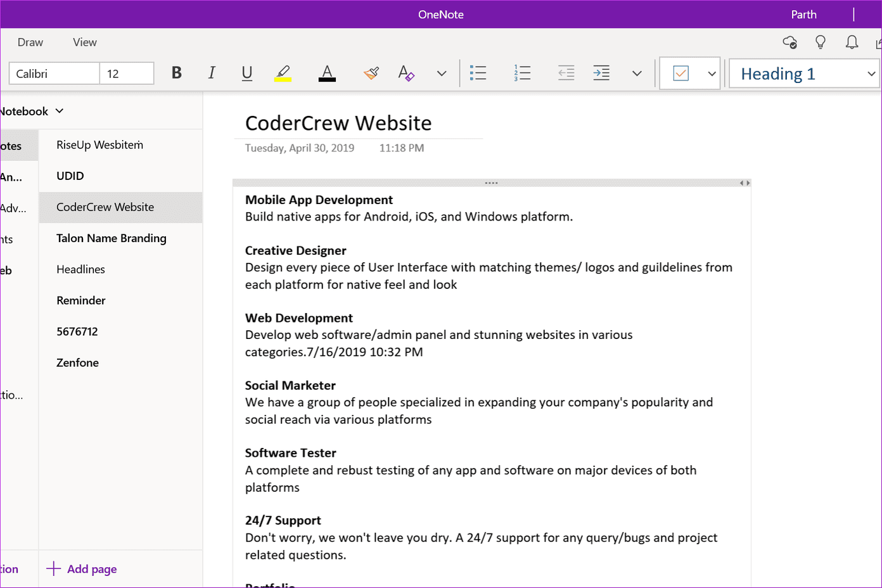The height and width of the screenshot is (588, 882).
Task: Click the font size 12 box
Action: (x=127, y=73)
